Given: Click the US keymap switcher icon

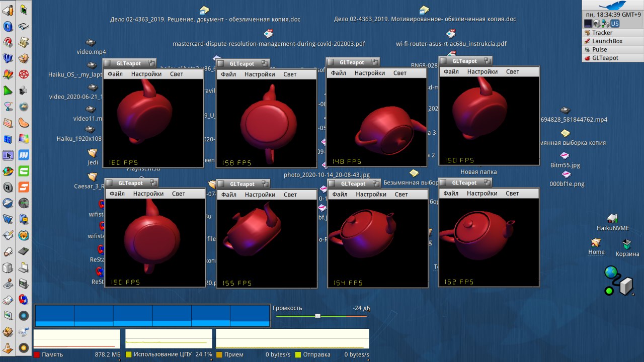Looking at the screenshot, I should [x=615, y=23].
